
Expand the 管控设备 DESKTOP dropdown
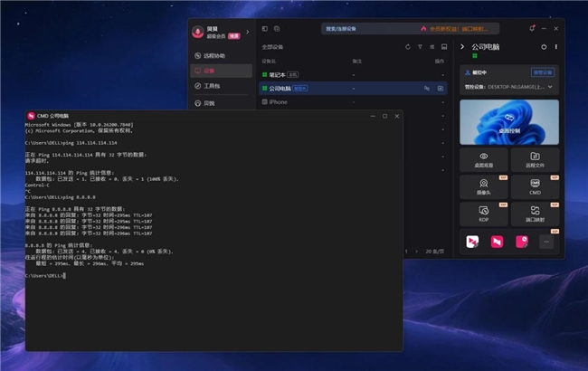coord(551,87)
